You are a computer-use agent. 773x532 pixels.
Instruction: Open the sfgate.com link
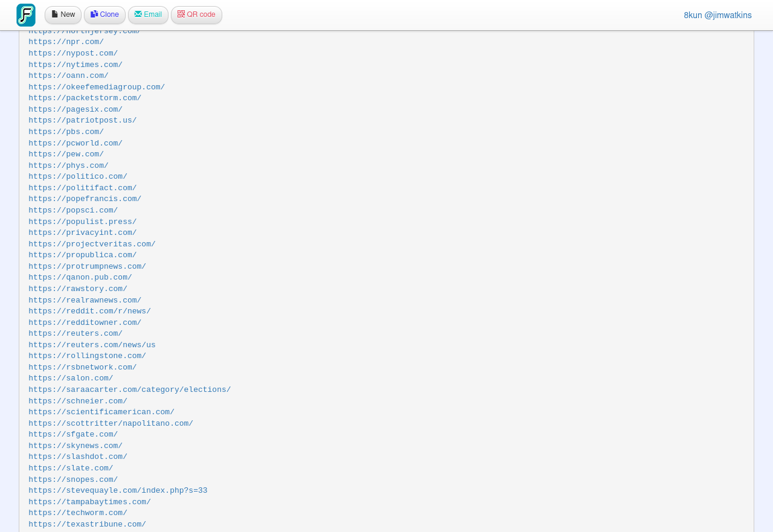pos(73,435)
